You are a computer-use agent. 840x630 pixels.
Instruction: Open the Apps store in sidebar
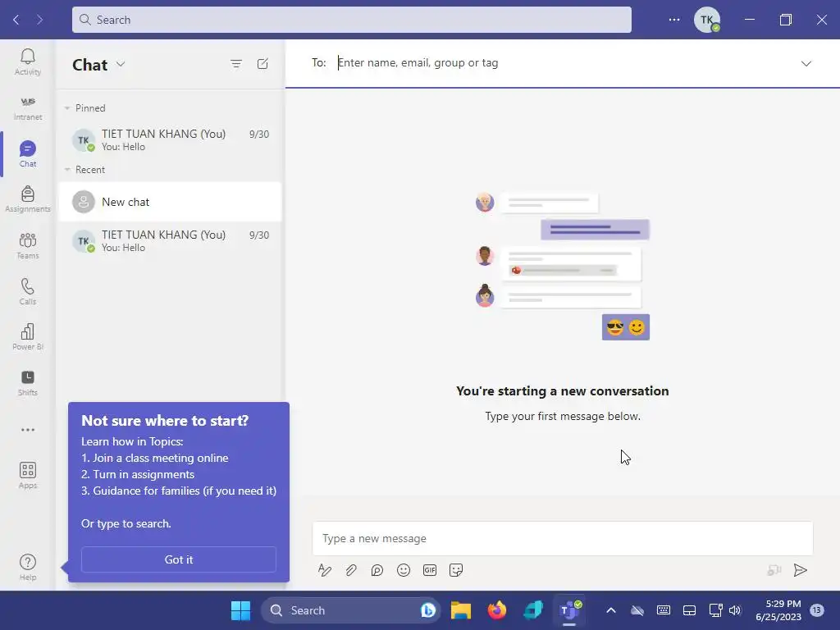click(x=27, y=475)
